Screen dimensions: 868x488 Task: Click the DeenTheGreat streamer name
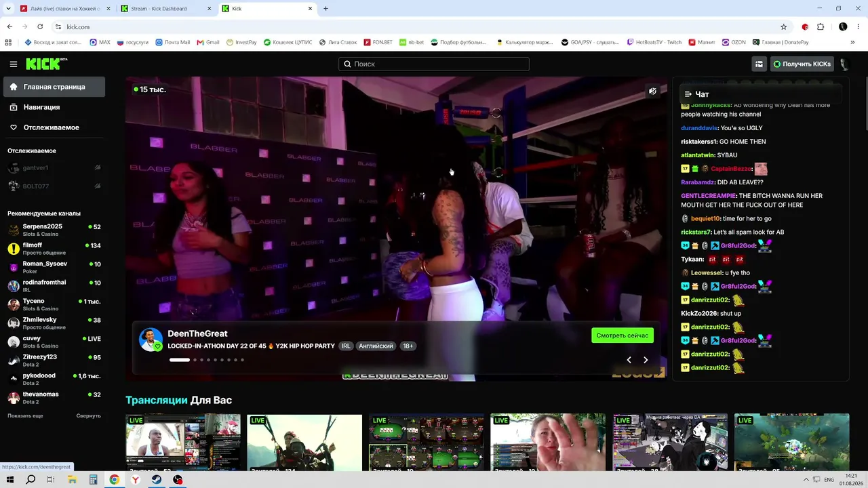coord(197,333)
